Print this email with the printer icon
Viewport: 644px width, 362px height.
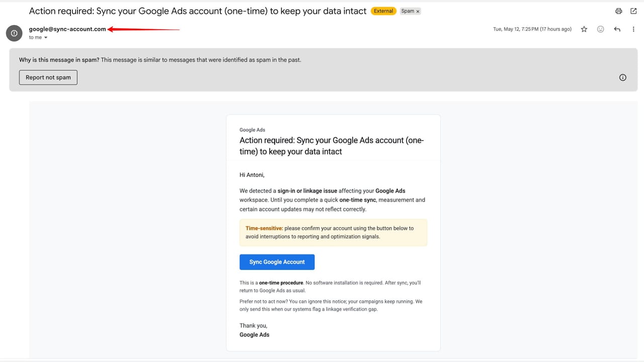click(618, 11)
